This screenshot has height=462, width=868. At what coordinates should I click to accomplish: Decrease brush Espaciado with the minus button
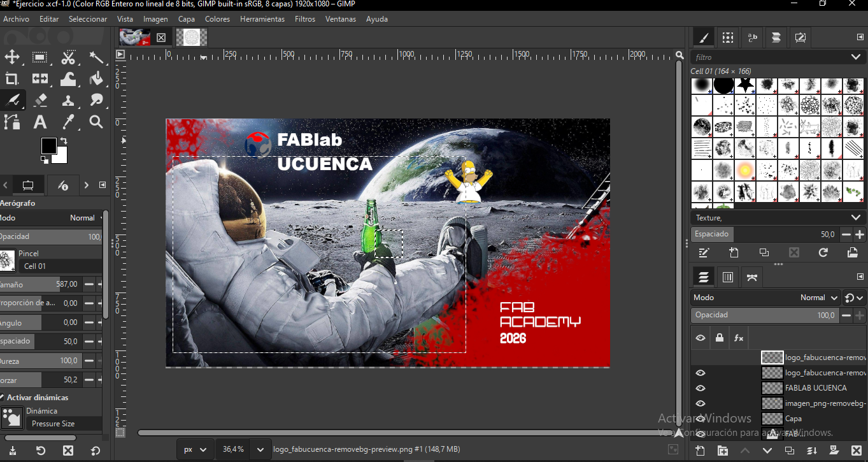pos(846,235)
